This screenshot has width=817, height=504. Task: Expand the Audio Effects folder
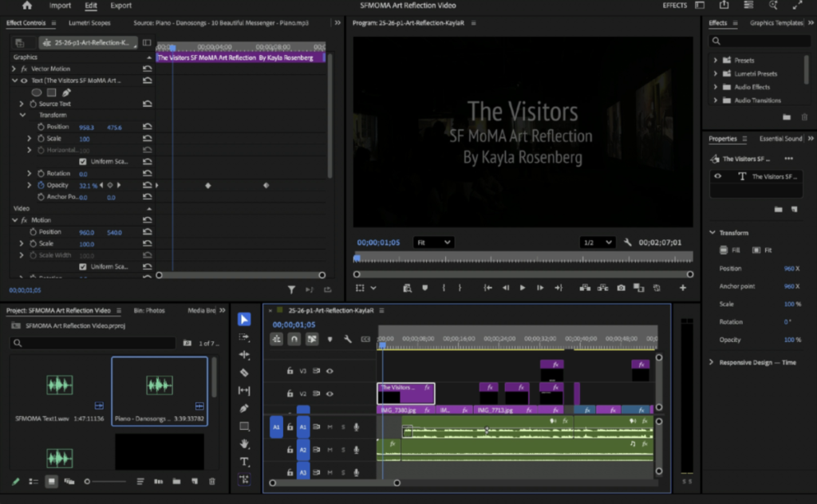716,87
